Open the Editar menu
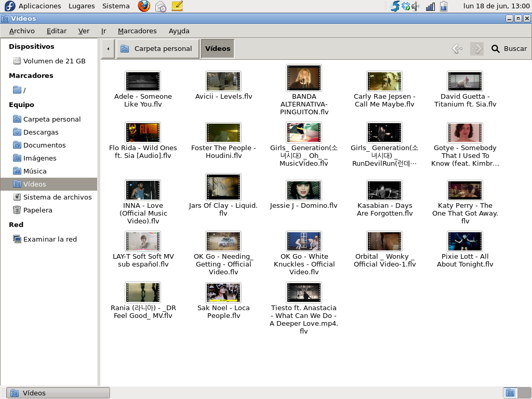This screenshot has height=399, width=532. [56, 31]
